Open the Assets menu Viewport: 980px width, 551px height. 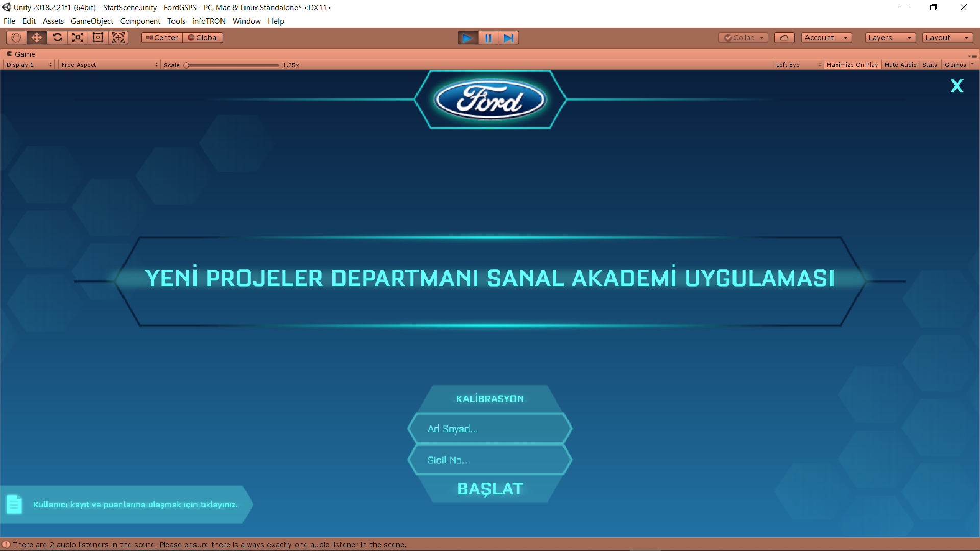point(53,21)
